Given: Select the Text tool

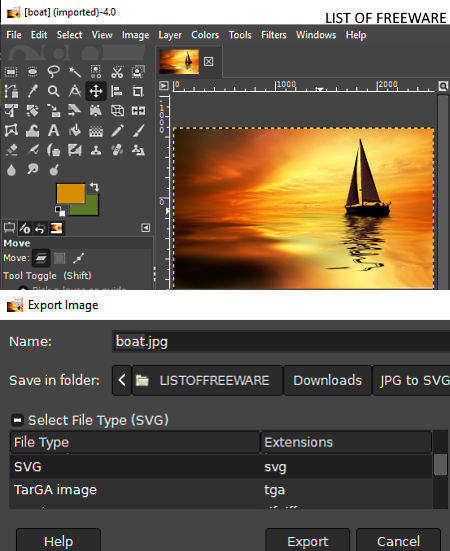Looking at the screenshot, I should pos(53,131).
